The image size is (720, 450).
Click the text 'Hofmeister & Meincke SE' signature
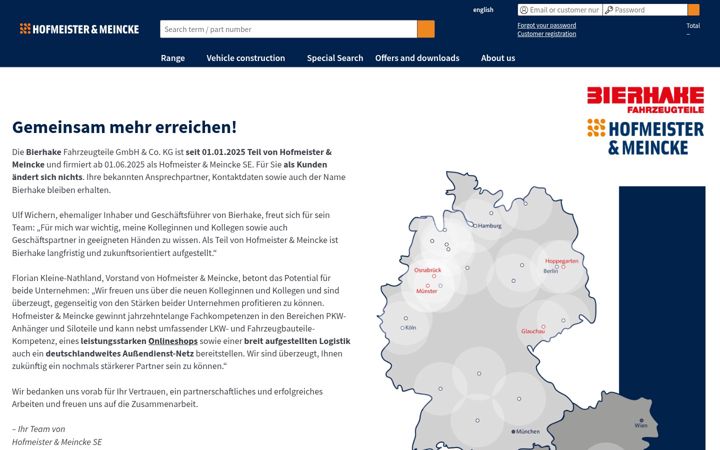point(57,442)
